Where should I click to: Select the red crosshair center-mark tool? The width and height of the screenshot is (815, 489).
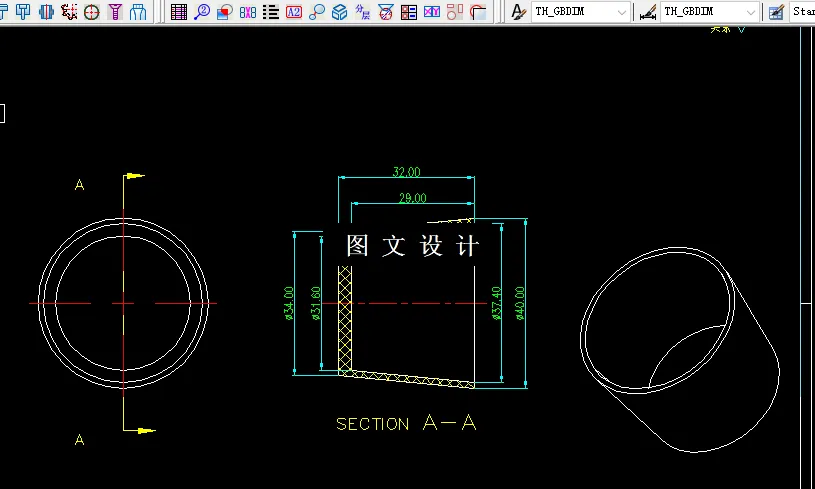(91, 11)
